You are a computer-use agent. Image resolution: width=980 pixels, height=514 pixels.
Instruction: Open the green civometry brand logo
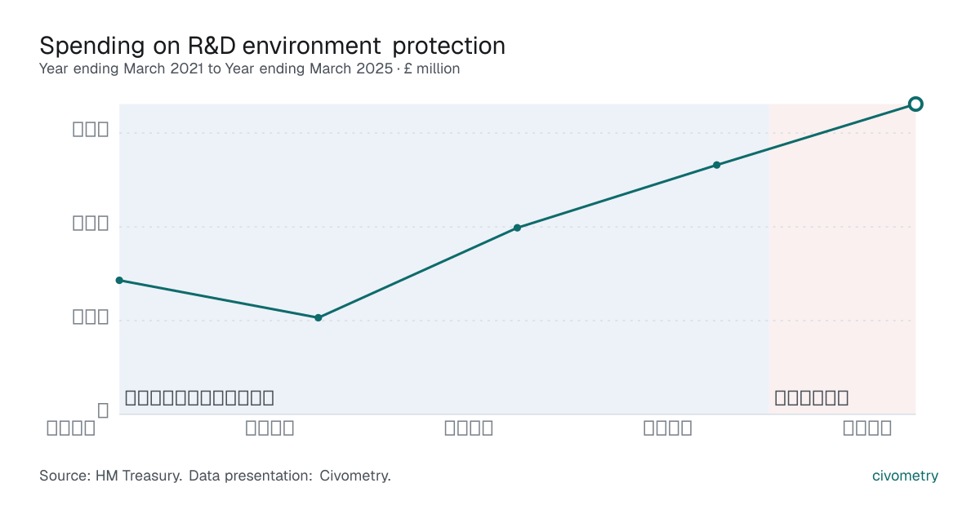click(x=905, y=476)
